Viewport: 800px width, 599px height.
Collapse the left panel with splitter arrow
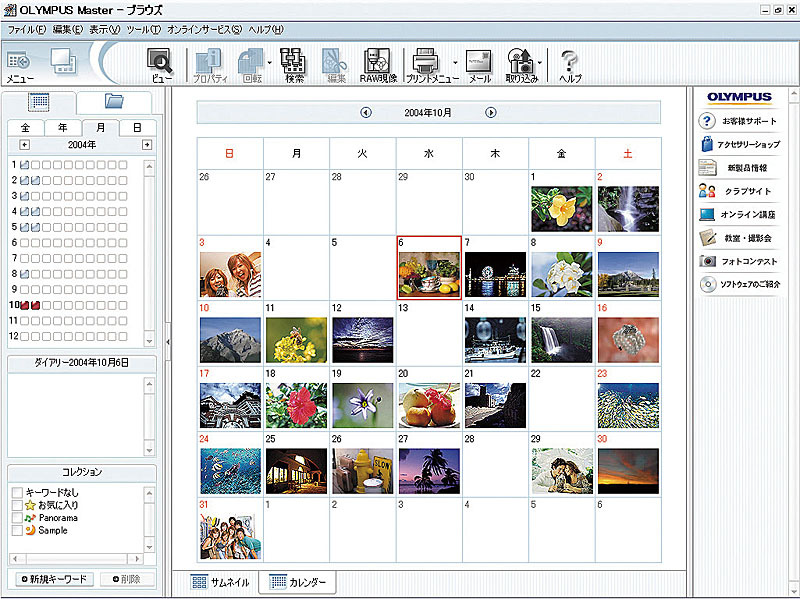click(168, 342)
